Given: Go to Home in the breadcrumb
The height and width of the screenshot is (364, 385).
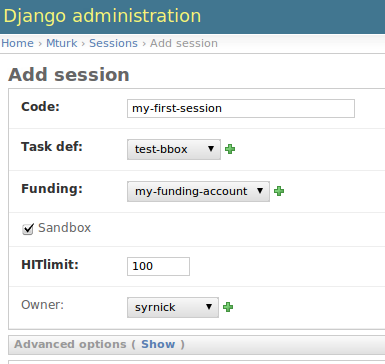Looking at the screenshot, I should 17,43.
